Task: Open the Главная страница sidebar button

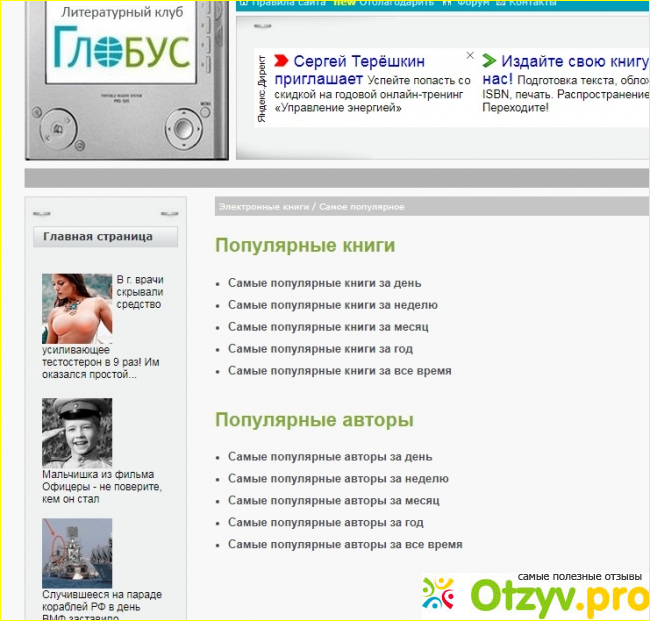Action: pos(105,237)
